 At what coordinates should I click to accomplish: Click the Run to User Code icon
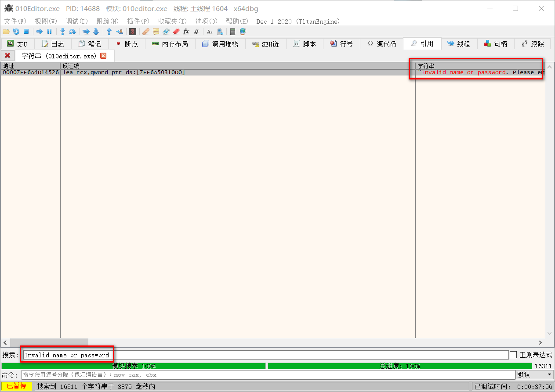point(120,32)
